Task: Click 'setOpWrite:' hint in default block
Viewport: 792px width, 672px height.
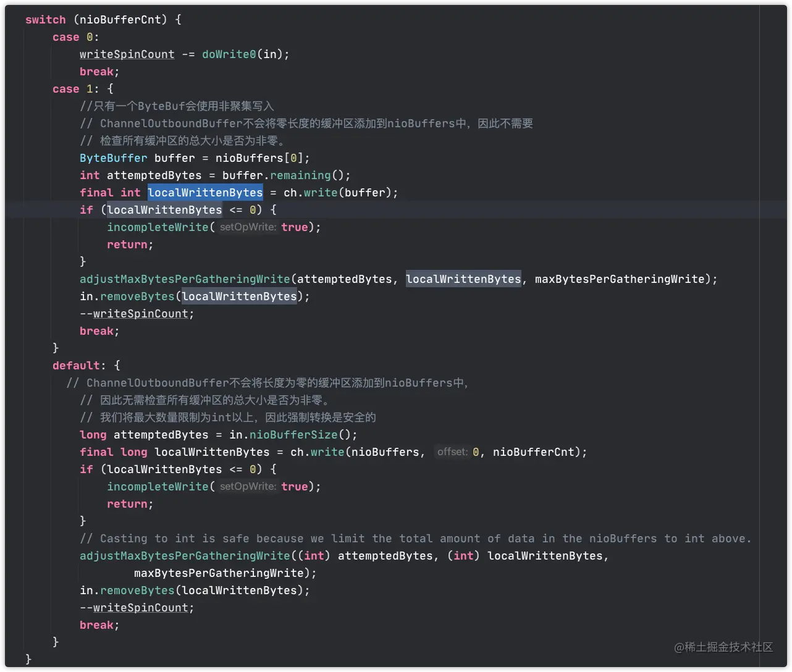Action: pos(248,487)
